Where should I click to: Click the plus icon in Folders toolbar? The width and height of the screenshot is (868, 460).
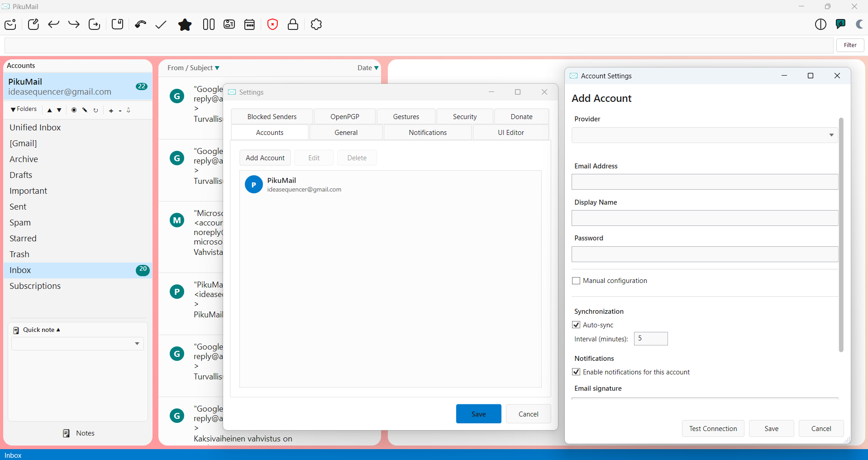(111, 110)
